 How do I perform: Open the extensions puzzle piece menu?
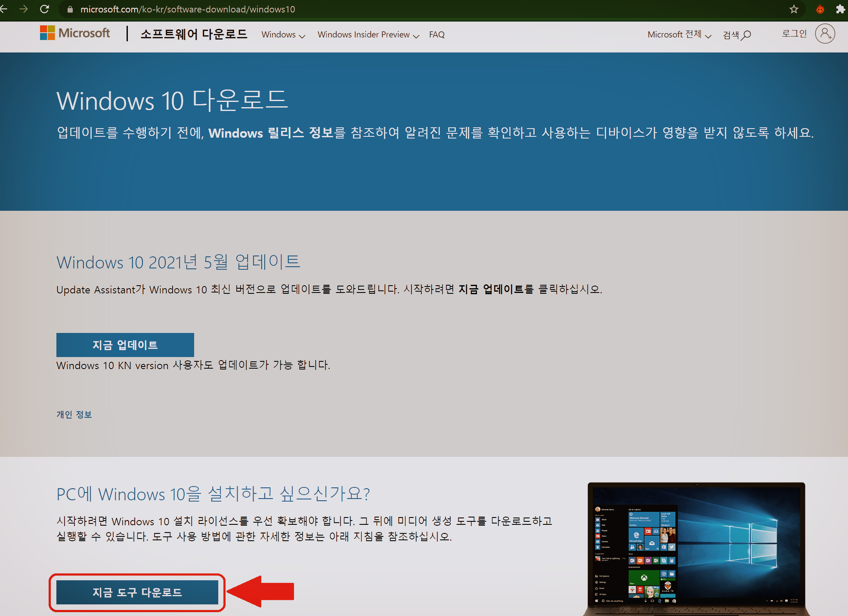[x=840, y=9]
